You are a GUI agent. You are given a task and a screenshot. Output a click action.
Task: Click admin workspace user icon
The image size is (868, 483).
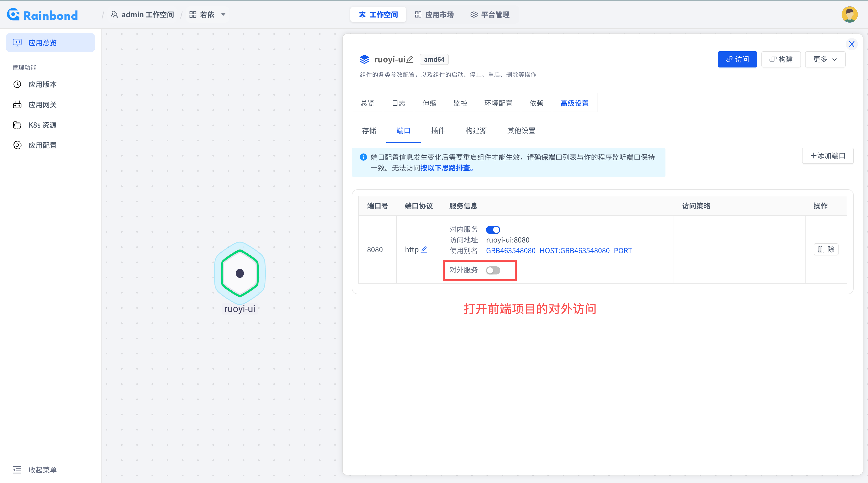(114, 14)
